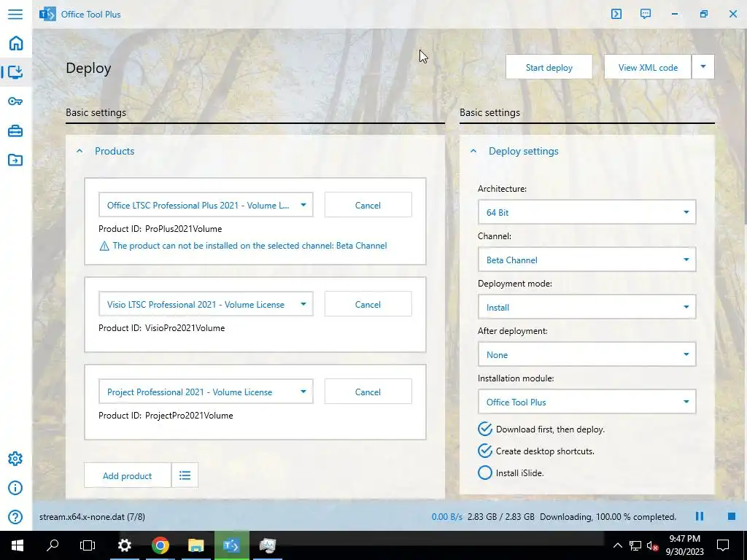Pause the download
Image resolution: width=747 pixels, height=560 pixels.
coord(700,516)
